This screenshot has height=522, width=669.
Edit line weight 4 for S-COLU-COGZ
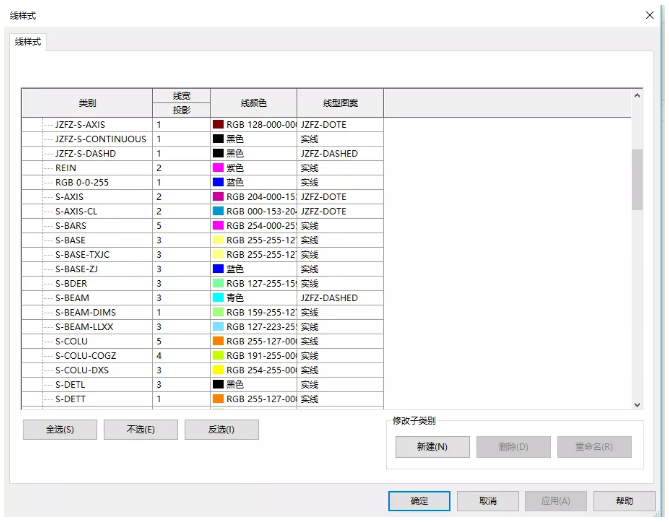pyautogui.click(x=181, y=356)
